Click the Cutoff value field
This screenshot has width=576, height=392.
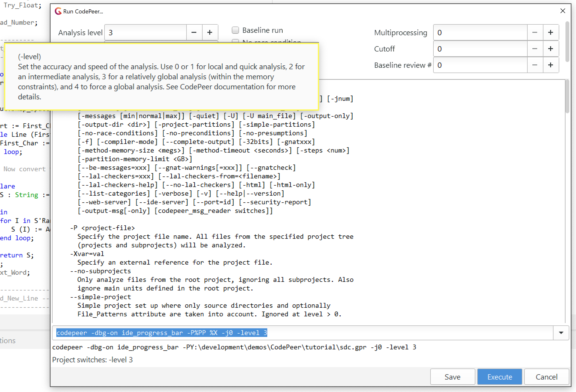[x=480, y=49]
